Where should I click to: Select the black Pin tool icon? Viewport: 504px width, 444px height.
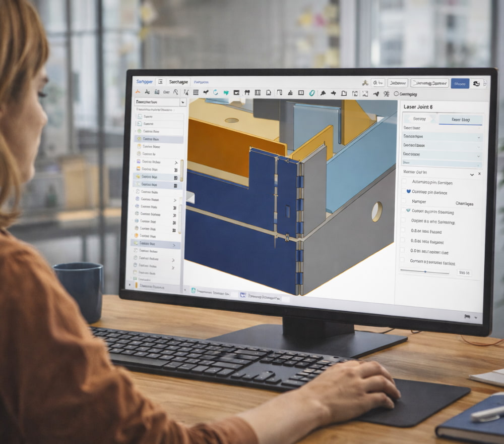coord(323,92)
